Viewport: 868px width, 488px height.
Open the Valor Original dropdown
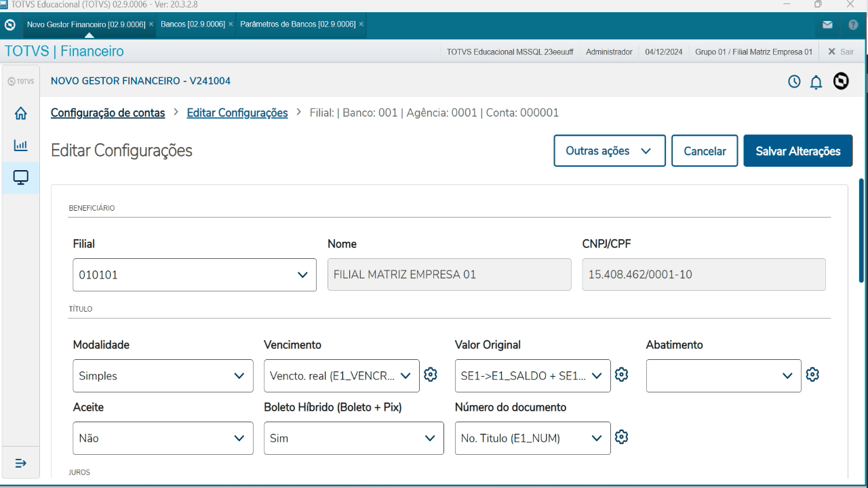(533, 375)
